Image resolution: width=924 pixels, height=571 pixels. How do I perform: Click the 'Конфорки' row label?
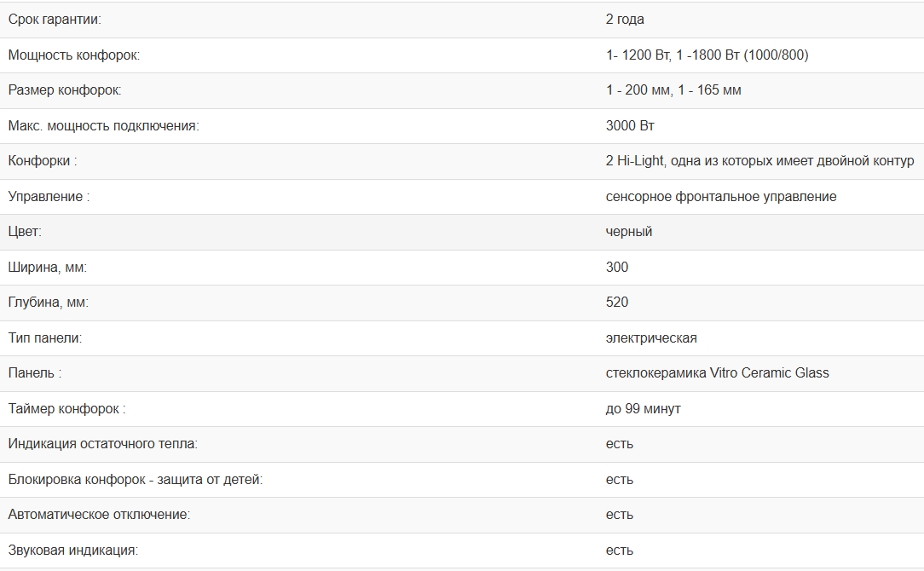pyautogui.click(x=43, y=161)
